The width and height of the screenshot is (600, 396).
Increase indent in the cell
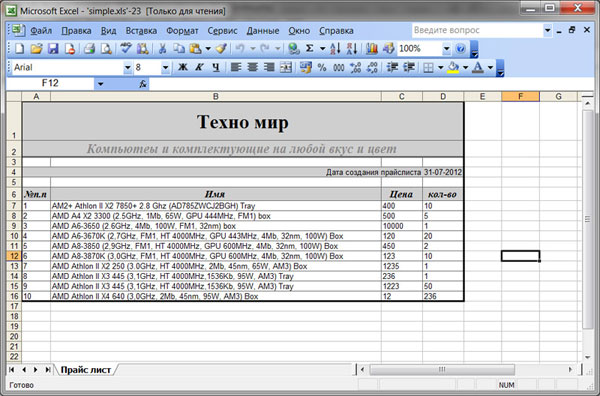point(409,68)
